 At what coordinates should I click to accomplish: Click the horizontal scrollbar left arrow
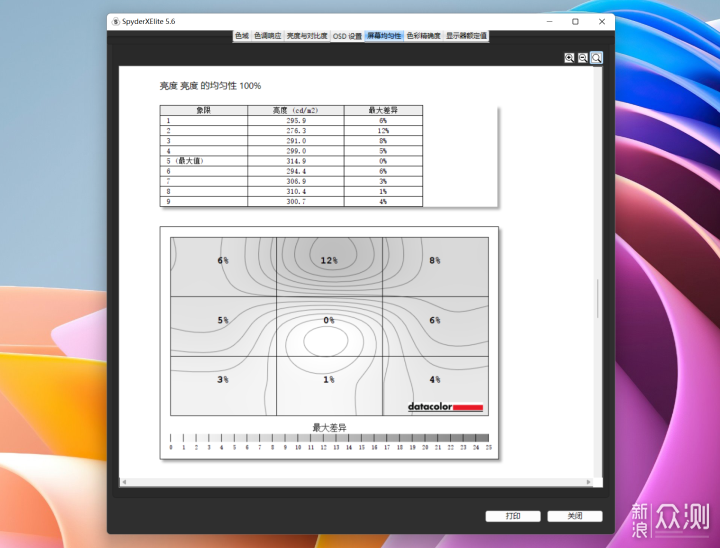point(124,482)
